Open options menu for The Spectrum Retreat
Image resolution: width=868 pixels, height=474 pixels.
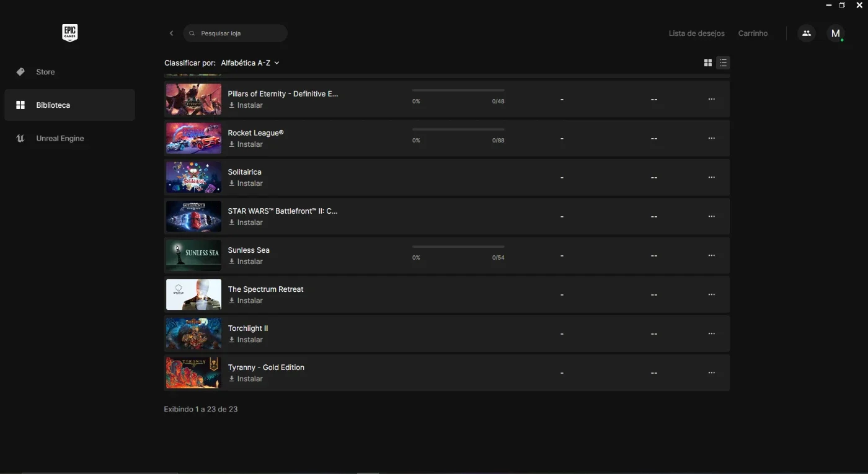(x=711, y=294)
